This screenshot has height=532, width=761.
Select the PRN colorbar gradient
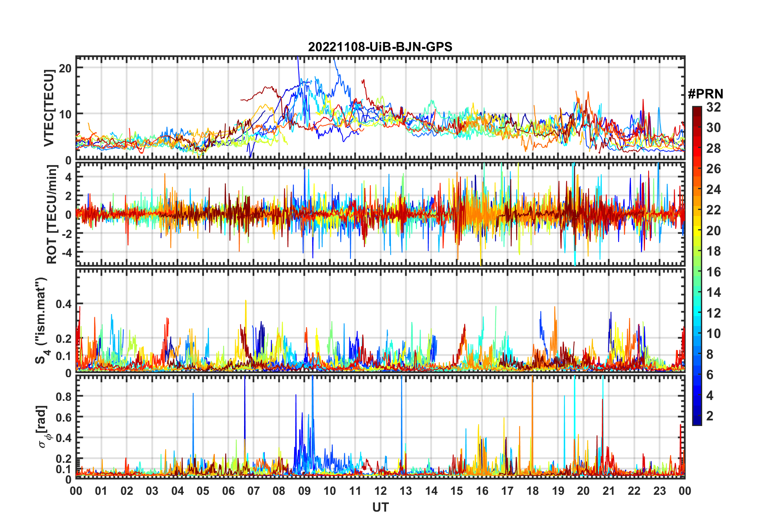coord(697,266)
